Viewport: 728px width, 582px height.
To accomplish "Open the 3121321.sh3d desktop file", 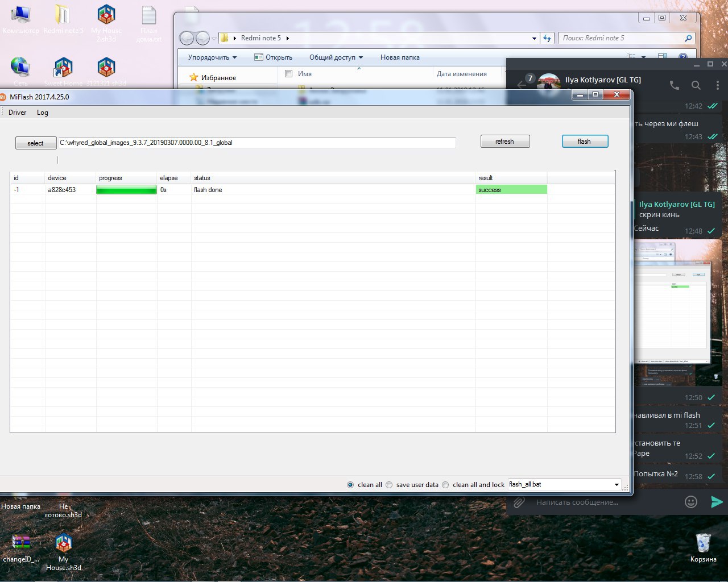I will click(x=106, y=71).
